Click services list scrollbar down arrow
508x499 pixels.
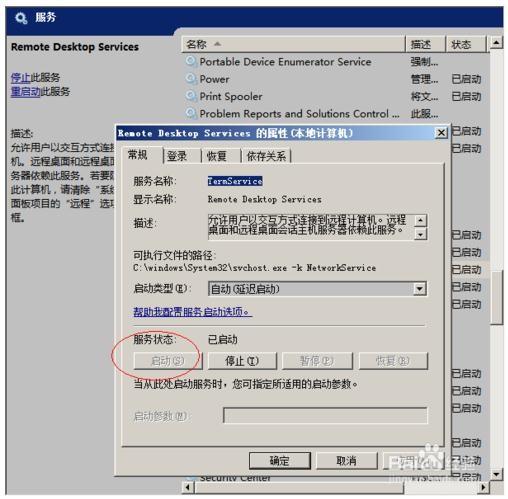496,474
